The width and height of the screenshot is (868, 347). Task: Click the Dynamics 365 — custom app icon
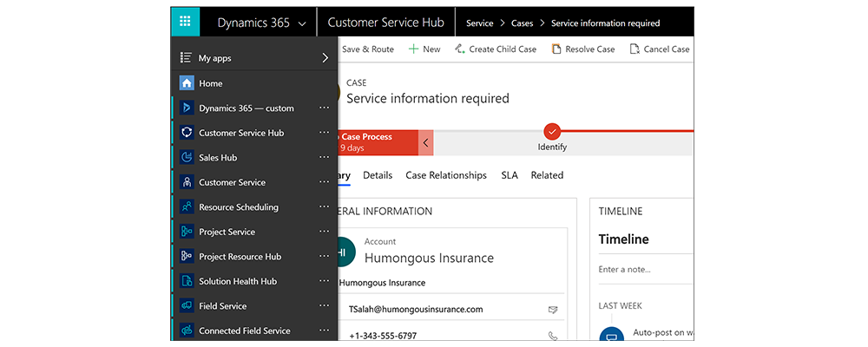click(x=187, y=108)
